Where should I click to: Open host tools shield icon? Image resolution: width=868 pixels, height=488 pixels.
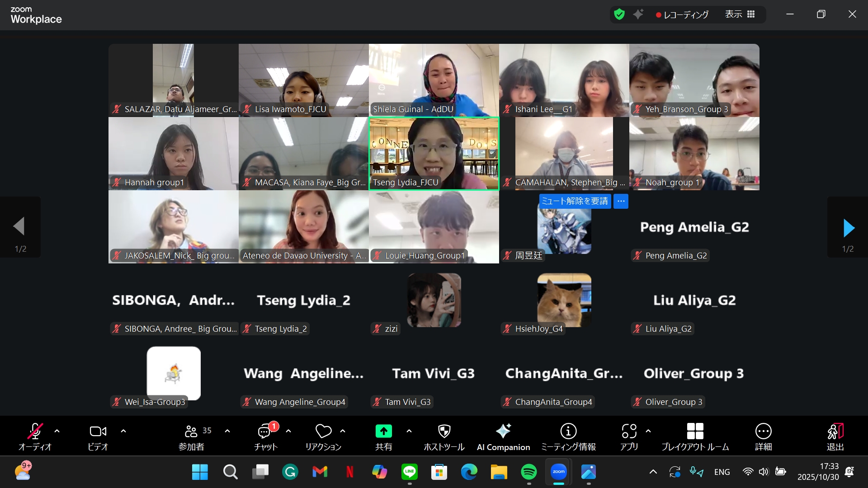coord(444,432)
